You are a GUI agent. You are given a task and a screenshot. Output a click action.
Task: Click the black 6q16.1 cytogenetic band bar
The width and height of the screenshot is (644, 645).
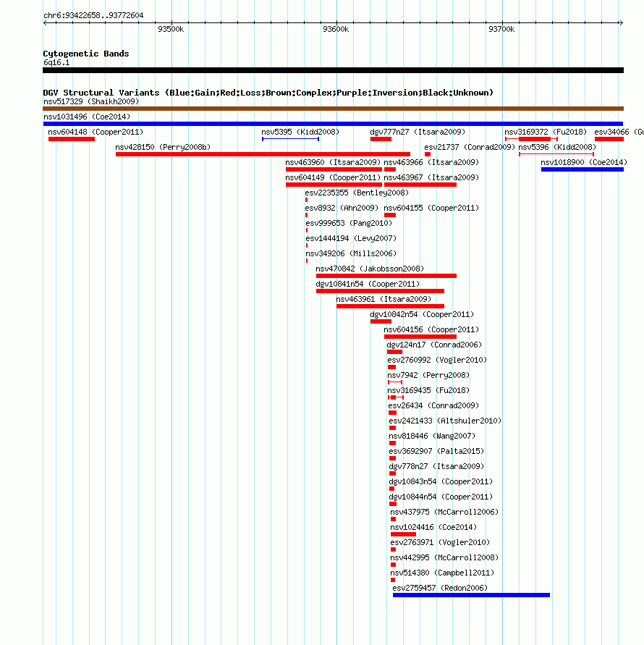(333, 70)
